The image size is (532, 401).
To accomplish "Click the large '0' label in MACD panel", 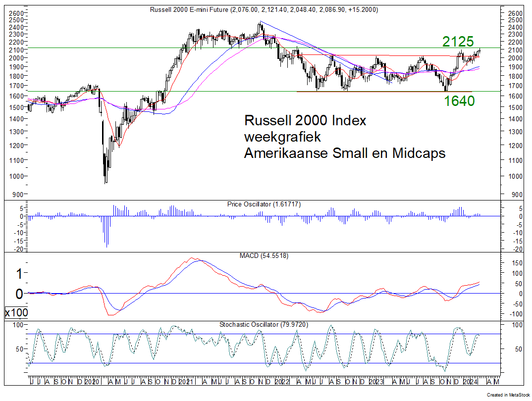I will (x=18, y=294).
